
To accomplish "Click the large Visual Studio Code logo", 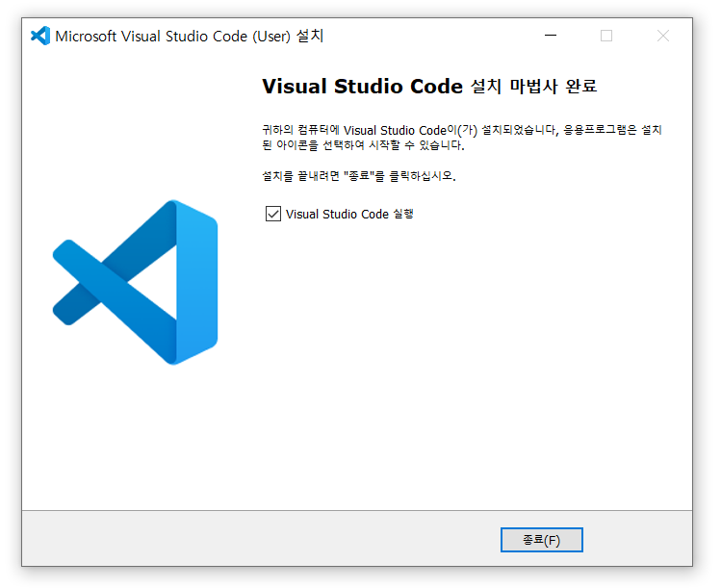I will pyautogui.click(x=135, y=282).
